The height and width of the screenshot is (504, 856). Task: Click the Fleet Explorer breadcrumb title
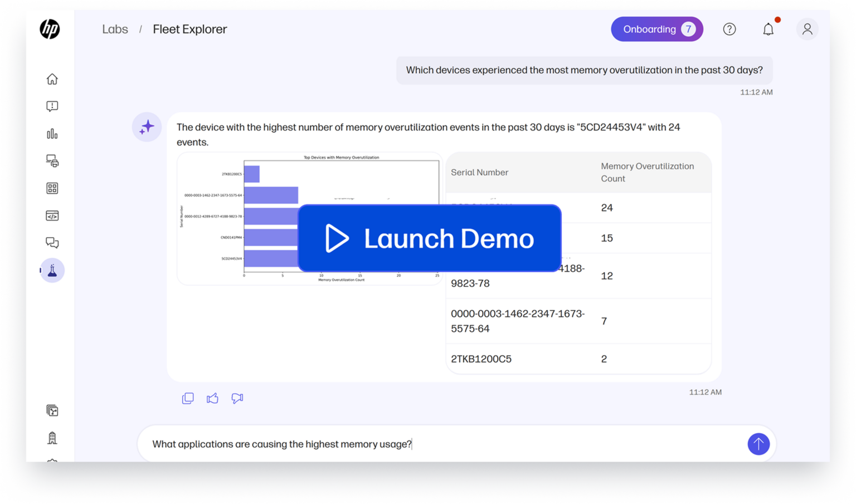(189, 29)
